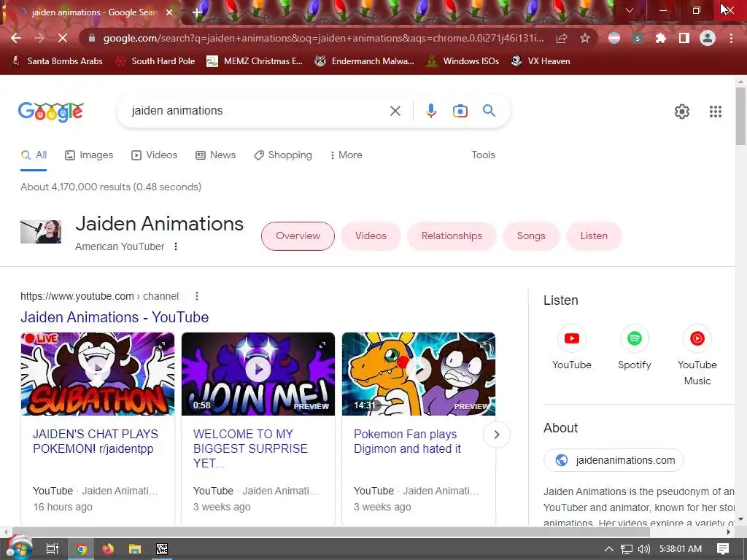The height and width of the screenshot is (560, 747).
Task: Click the magnifier search button
Action: (x=489, y=111)
